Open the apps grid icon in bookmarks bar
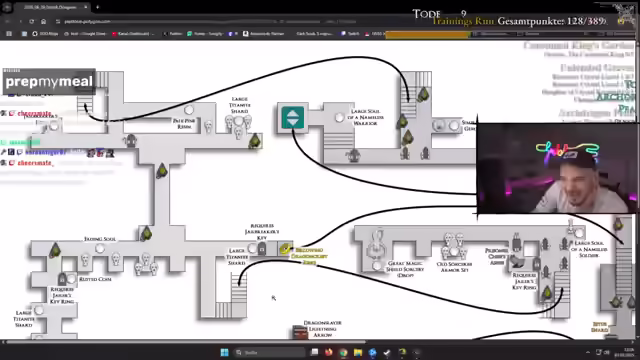The width and height of the screenshot is (640, 360). coord(9,34)
